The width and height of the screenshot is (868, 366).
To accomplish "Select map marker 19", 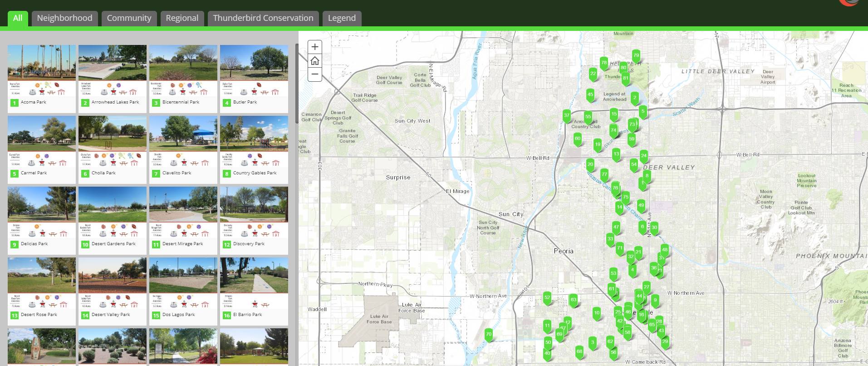I will [598, 145].
